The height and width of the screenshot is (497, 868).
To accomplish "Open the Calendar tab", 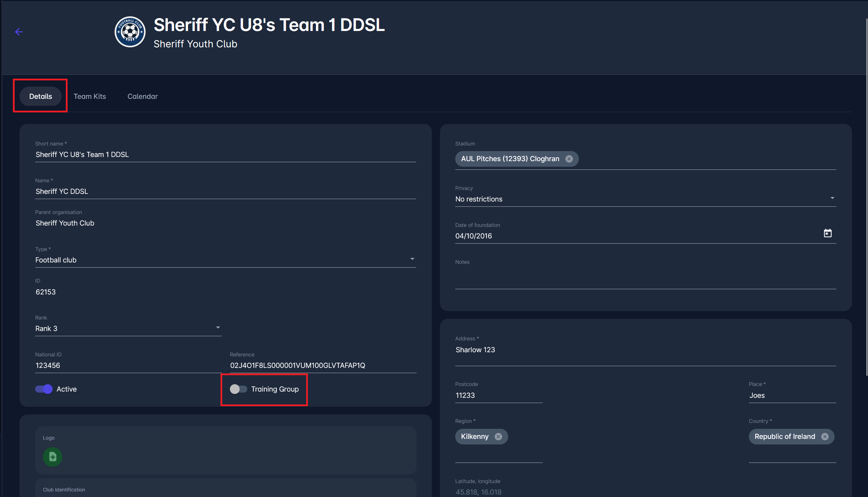I will pos(142,96).
